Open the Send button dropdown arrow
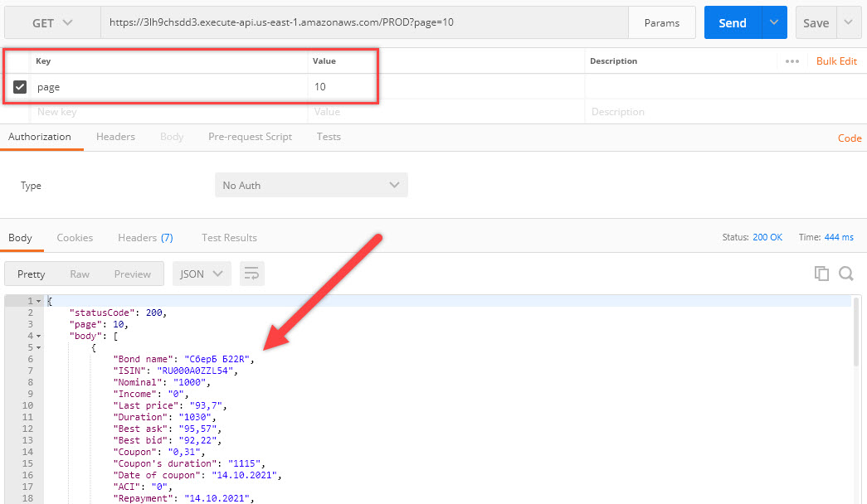 [774, 23]
